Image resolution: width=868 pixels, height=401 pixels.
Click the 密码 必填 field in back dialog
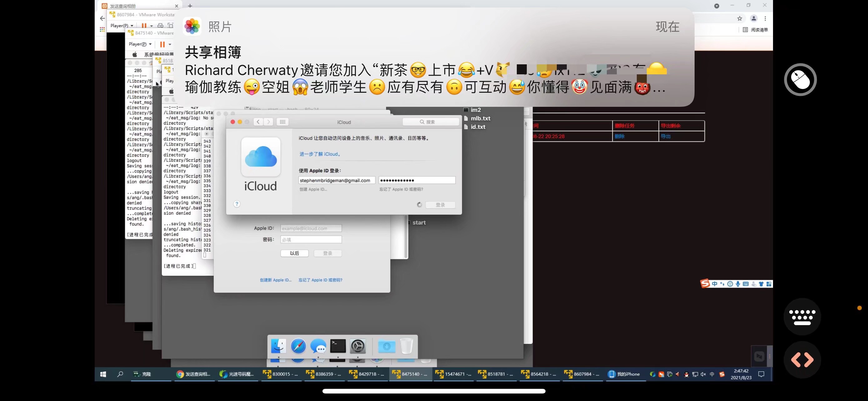tap(311, 240)
